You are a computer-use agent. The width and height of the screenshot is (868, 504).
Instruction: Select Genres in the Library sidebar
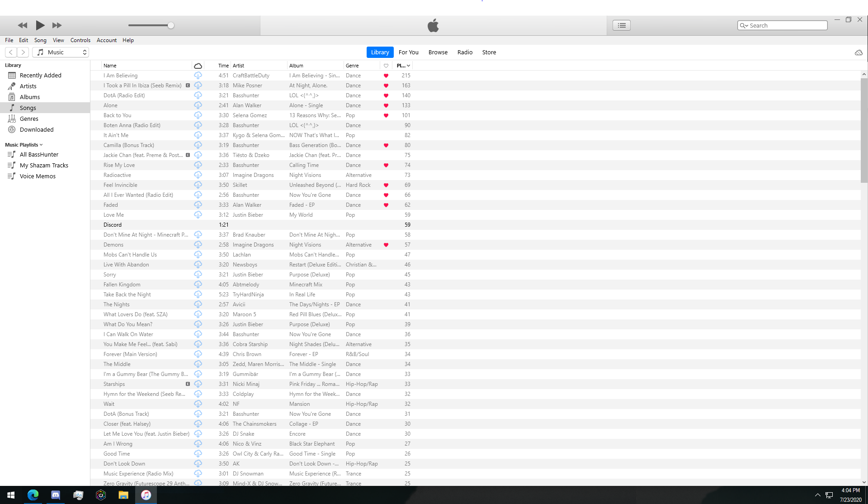29,119
